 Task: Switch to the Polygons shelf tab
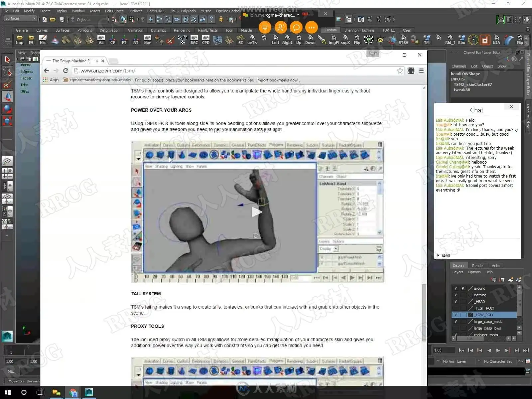click(x=84, y=30)
